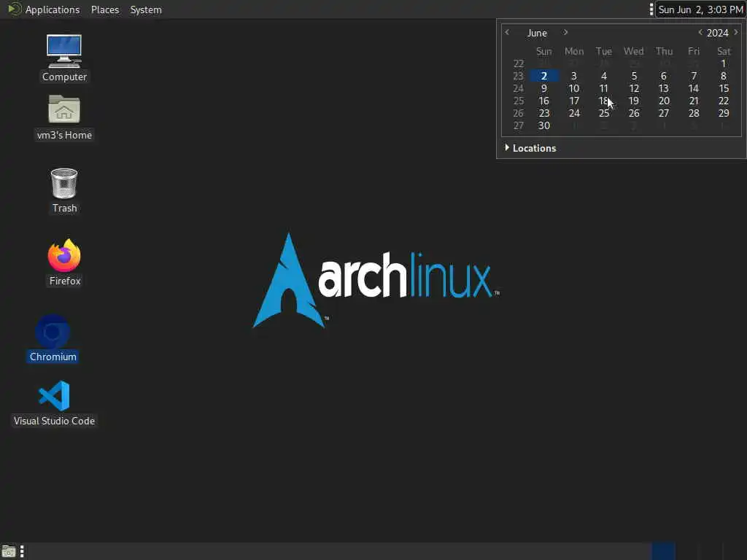Click the bottom panel handle dots
The height and width of the screenshot is (560, 747).
pyautogui.click(x=22, y=551)
